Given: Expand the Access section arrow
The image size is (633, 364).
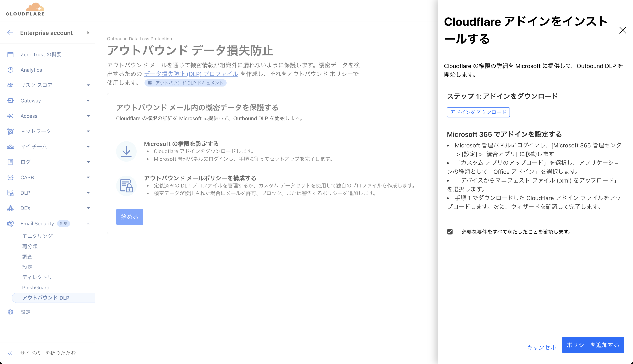Looking at the screenshot, I should pyautogui.click(x=88, y=116).
